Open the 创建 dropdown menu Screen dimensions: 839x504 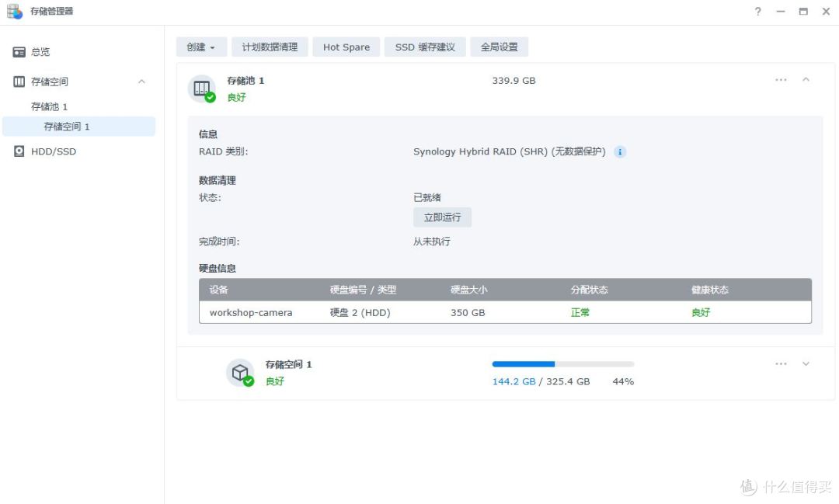pyautogui.click(x=202, y=47)
